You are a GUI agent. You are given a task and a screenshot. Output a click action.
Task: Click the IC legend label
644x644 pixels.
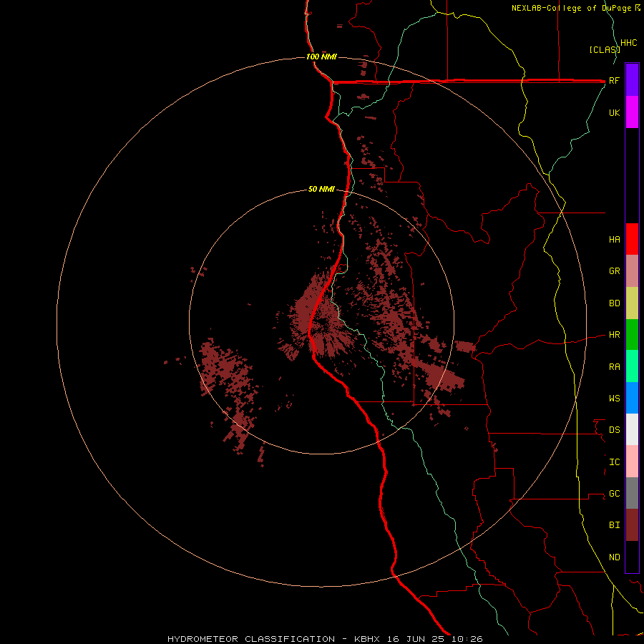pyautogui.click(x=614, y=462)
